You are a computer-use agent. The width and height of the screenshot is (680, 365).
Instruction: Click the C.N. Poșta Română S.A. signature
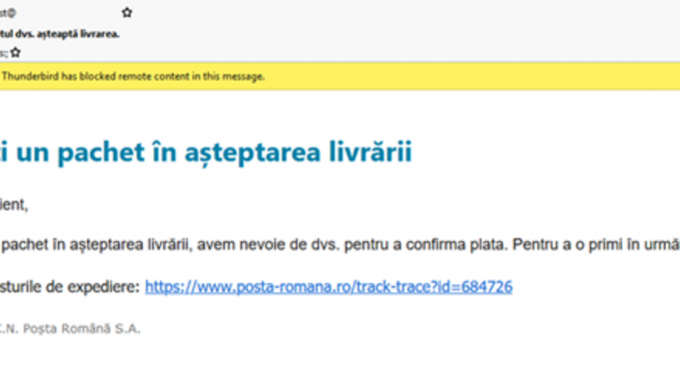pyautogui.click(x=70, y=329)
